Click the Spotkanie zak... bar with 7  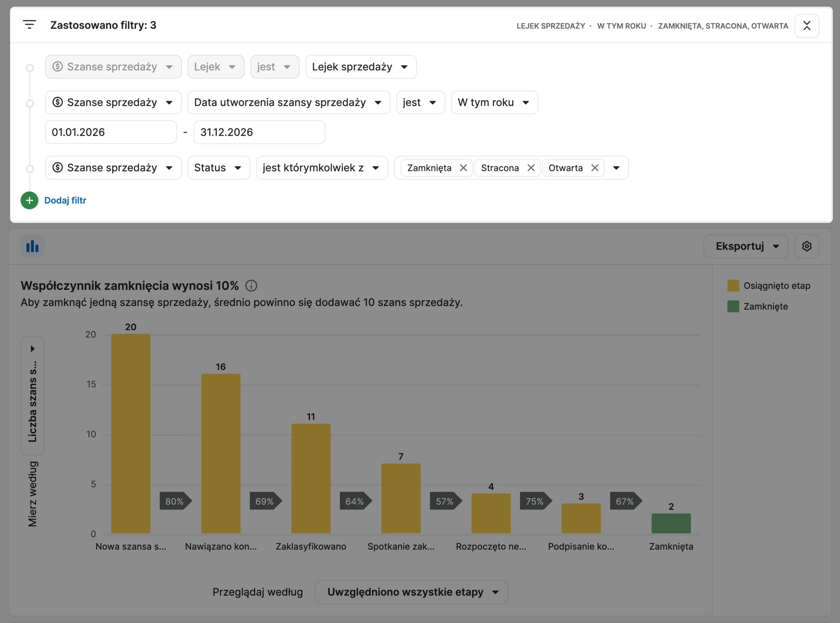pyautogui.click(x=401, y=499)
